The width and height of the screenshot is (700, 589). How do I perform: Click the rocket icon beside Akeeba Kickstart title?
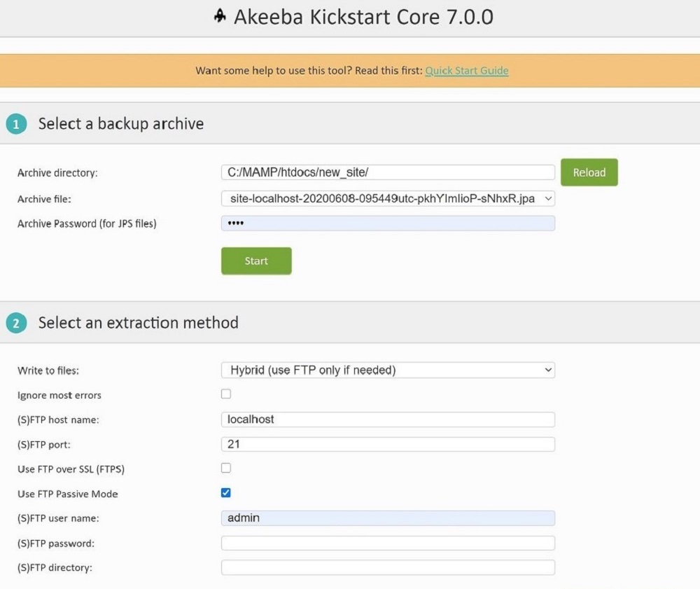(220, 16)
